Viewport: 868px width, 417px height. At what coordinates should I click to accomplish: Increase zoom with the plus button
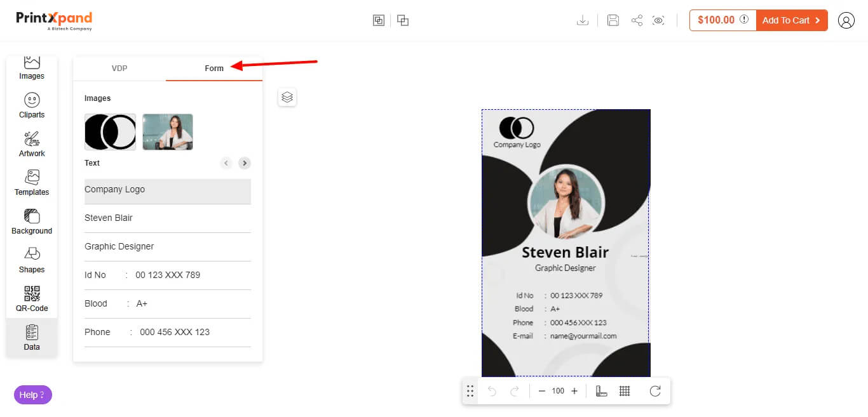pyautogui.click(x=574, y=391)
